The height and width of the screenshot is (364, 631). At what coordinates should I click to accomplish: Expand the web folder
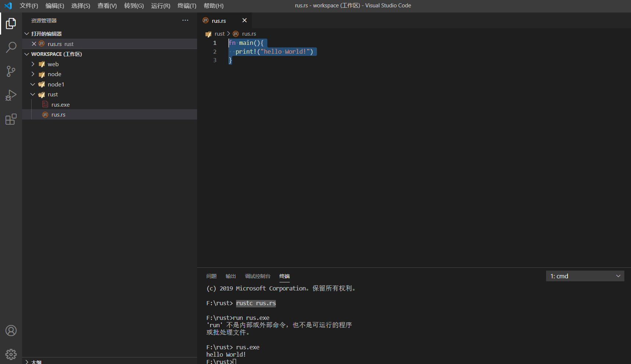click(33, 64)
